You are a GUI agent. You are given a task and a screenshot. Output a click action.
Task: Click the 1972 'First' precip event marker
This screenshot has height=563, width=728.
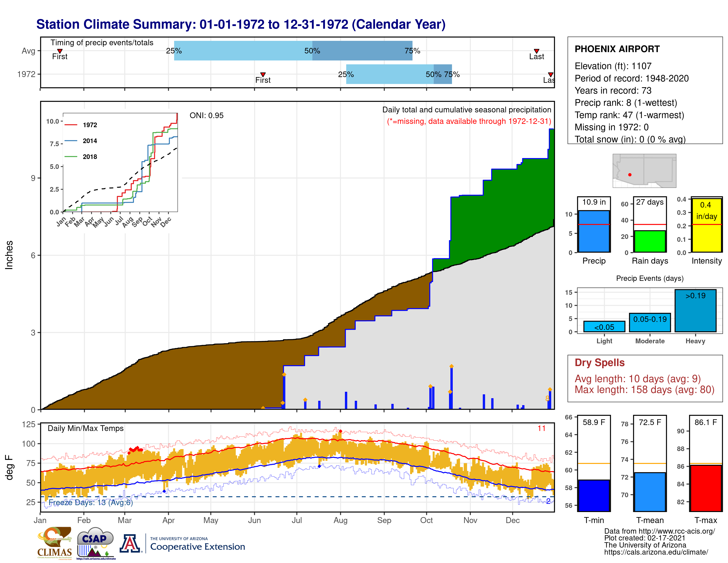point(263,74)
